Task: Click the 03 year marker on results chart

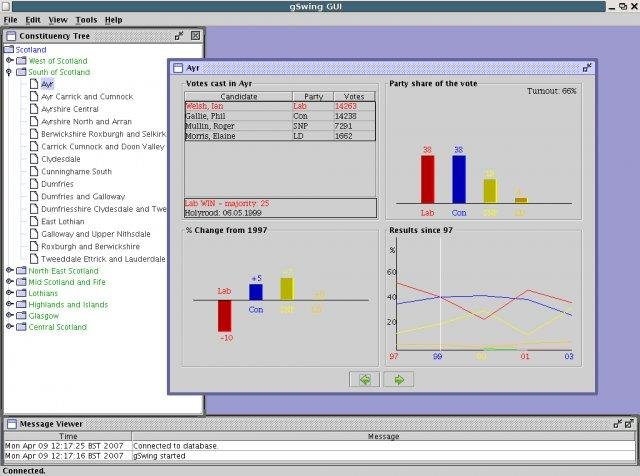Action: pos(569,356)
